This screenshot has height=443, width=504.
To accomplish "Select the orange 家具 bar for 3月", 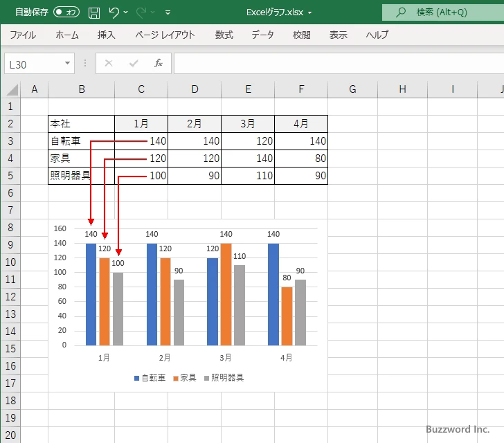I will tap(226, 294).
